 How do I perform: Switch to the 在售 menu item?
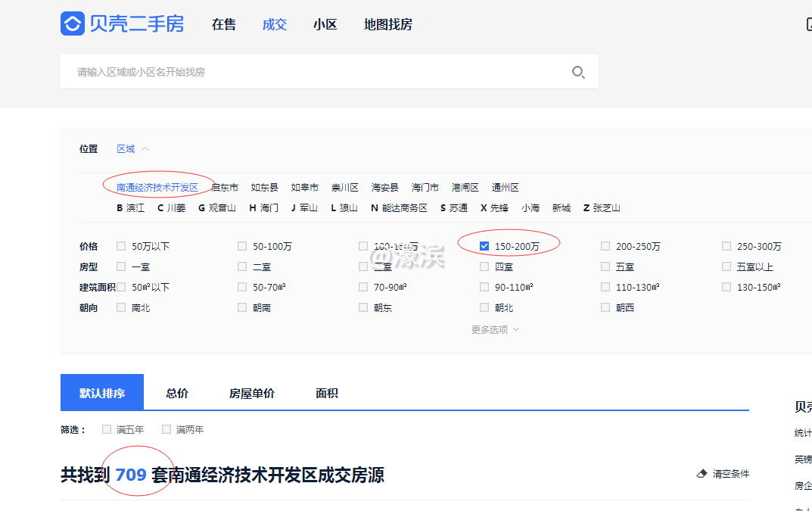coord(224,24)
